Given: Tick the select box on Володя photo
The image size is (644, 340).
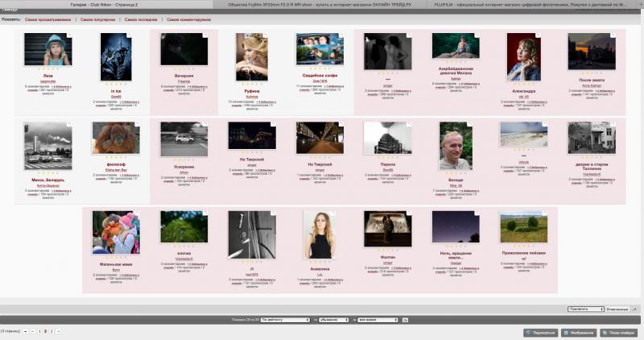Looking at the screenshot, I should click(x=470, y=124).
